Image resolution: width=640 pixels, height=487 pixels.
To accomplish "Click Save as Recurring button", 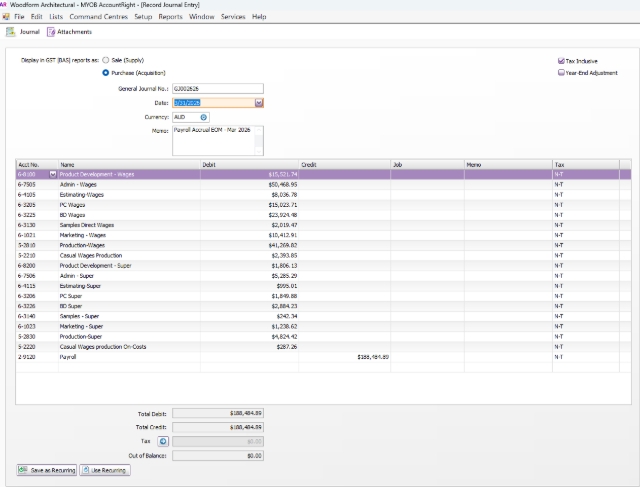I will click(47, 470).
